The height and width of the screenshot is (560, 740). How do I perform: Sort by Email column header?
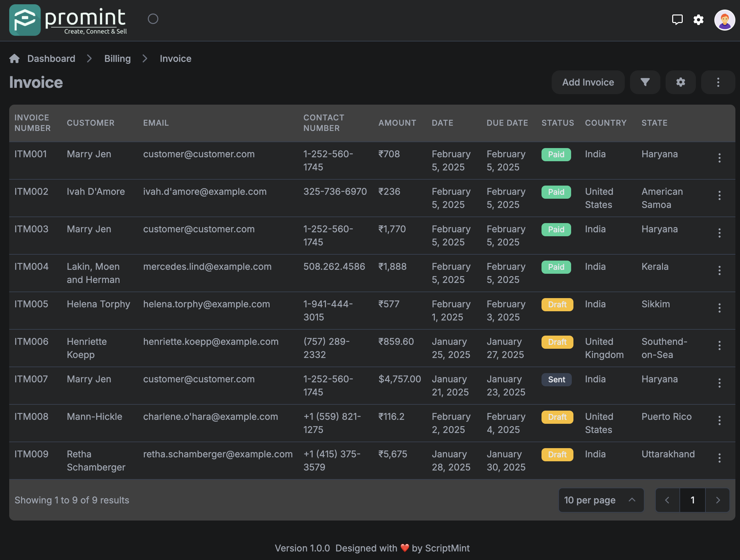tap(156, 123)
